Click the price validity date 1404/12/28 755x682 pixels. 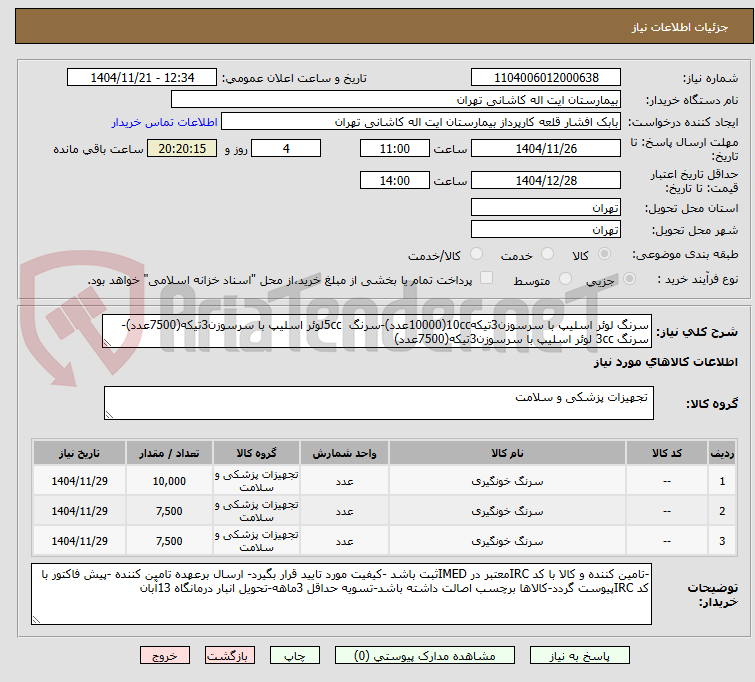pyautogui.click(x=546, y=180)
